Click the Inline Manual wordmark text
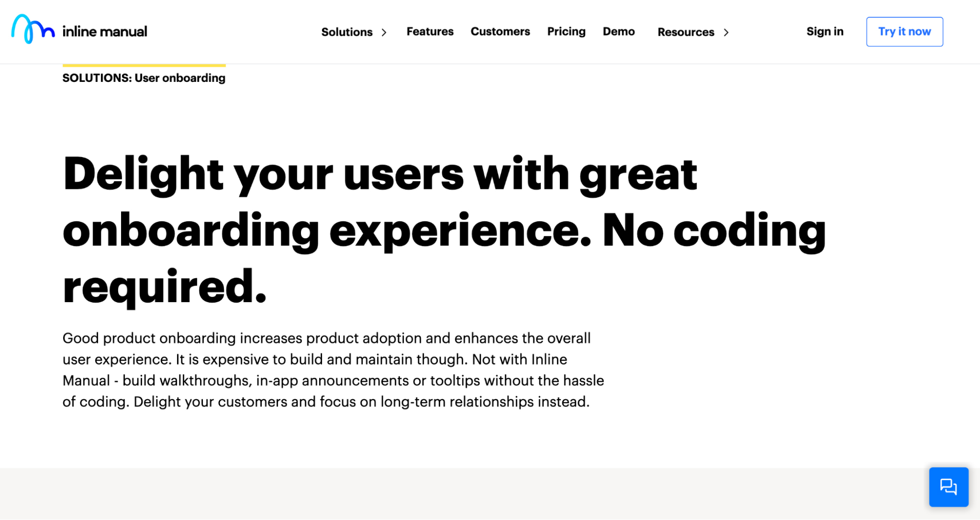The image size is (980, 520). 104,31
